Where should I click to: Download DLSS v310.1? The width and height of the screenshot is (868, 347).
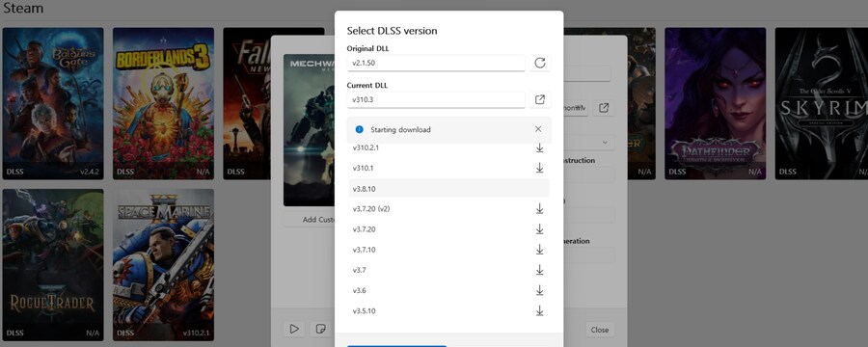pyautogui.click(x=539, y=168)
